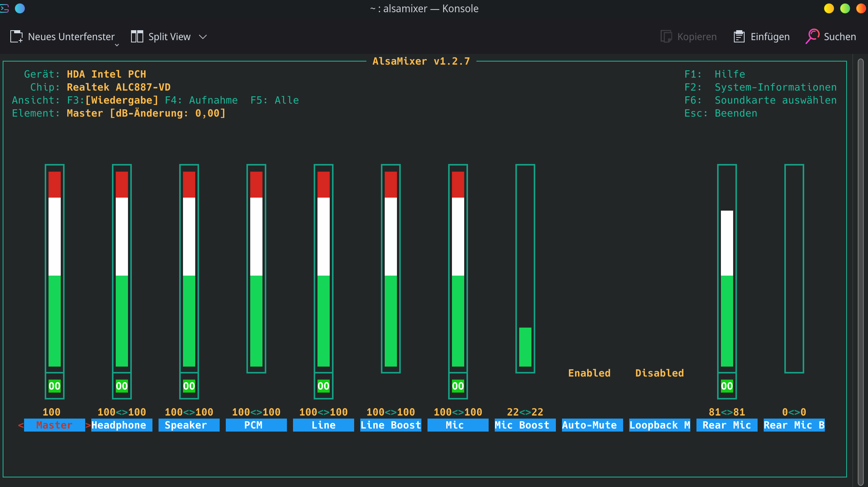The height and width of the screenshot is (487, 868).
Task: Toggle the Auto-Mute Enabled value
Action: pos(589,373)
